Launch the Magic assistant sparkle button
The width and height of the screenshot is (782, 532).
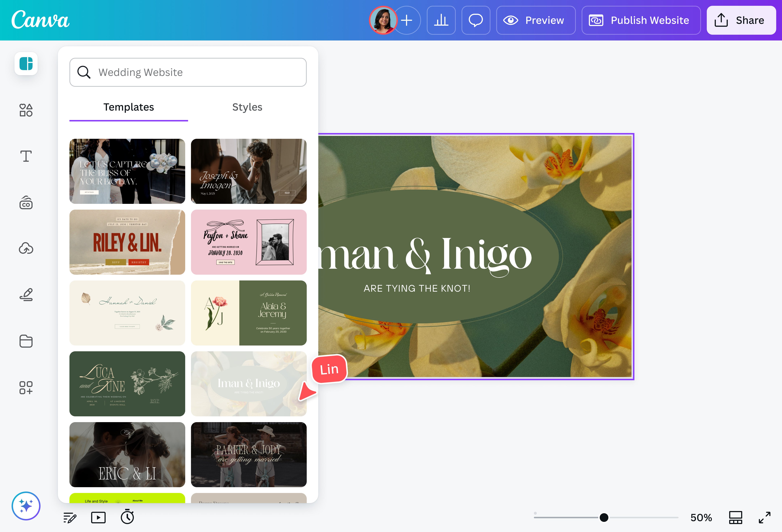click(x=26, y=506)
